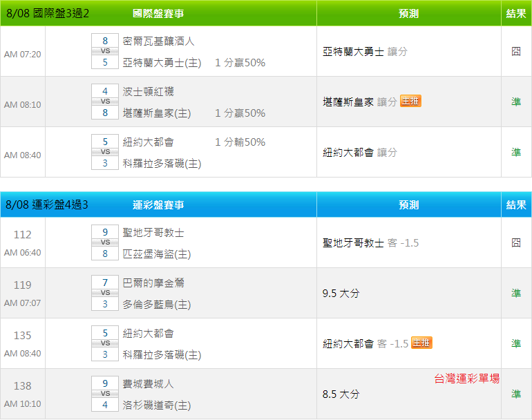Click the team name 波士頓紅襪
The width and height of the screenshot is (532, 420).
click(149, 92)
